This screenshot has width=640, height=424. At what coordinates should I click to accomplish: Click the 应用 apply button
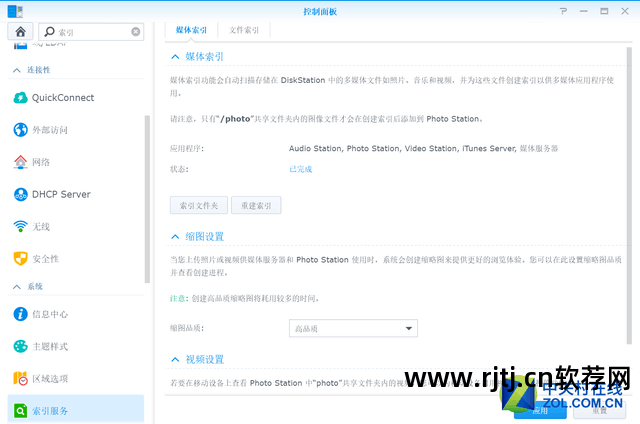pos(540,410)
